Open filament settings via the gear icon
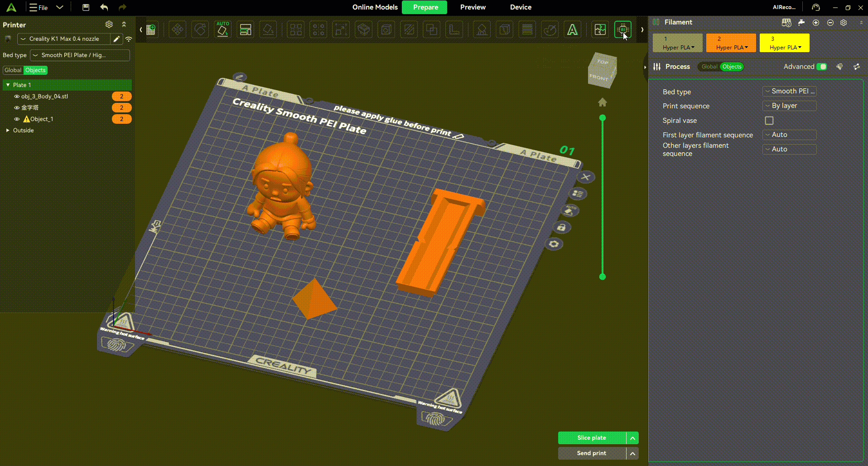This screenshot has height=466, width=868. [844, 23]
